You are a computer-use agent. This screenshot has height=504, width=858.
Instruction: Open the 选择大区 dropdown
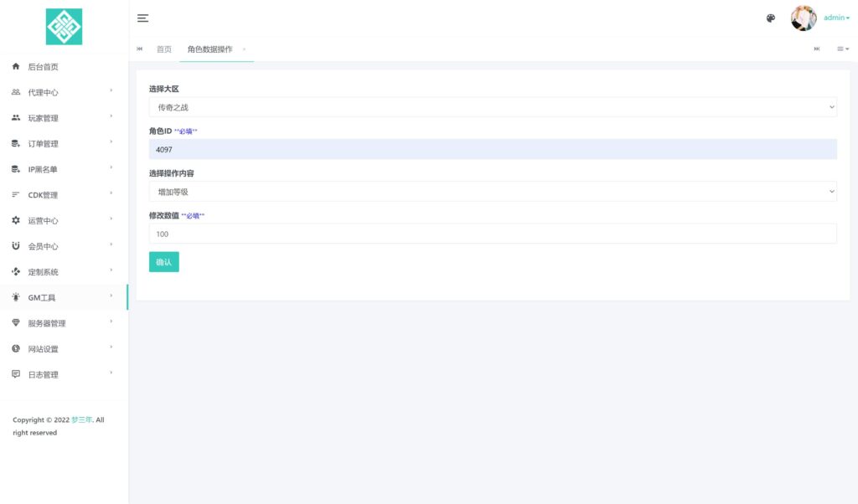(x=493, y=107)
